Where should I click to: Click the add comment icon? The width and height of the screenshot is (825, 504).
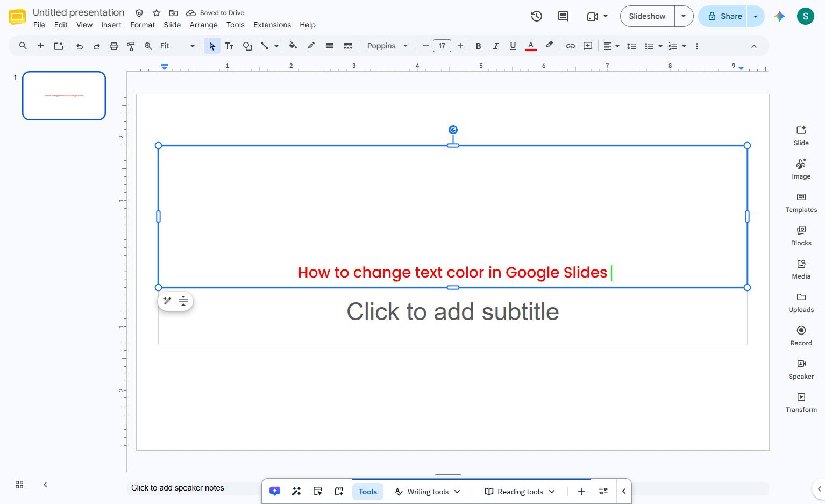point(588,46)
